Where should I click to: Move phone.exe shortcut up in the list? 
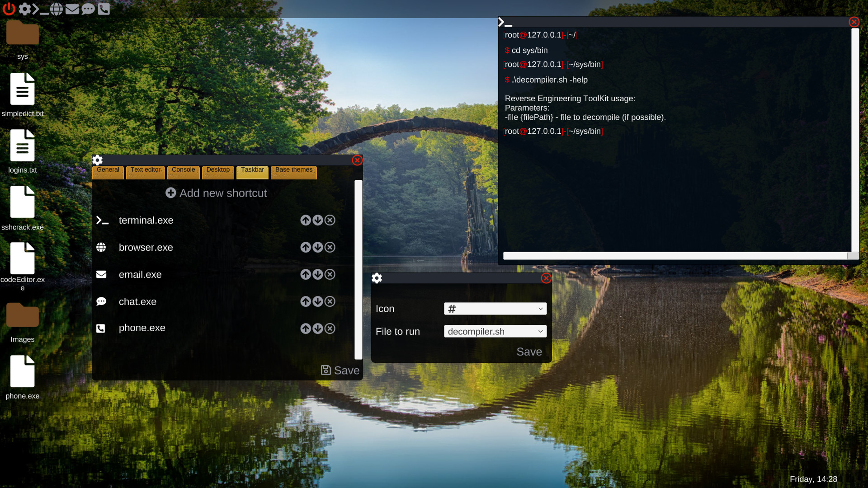[306, 328]
